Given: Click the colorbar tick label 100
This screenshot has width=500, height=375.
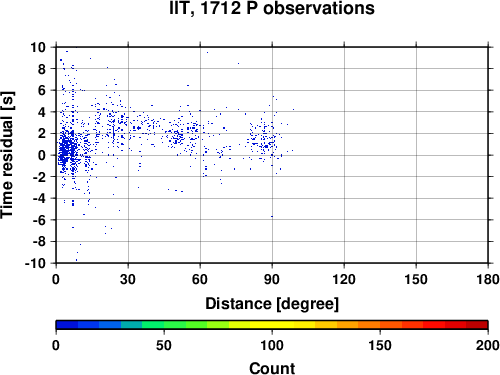Looking at the screenshot, I should coord(272,345).
